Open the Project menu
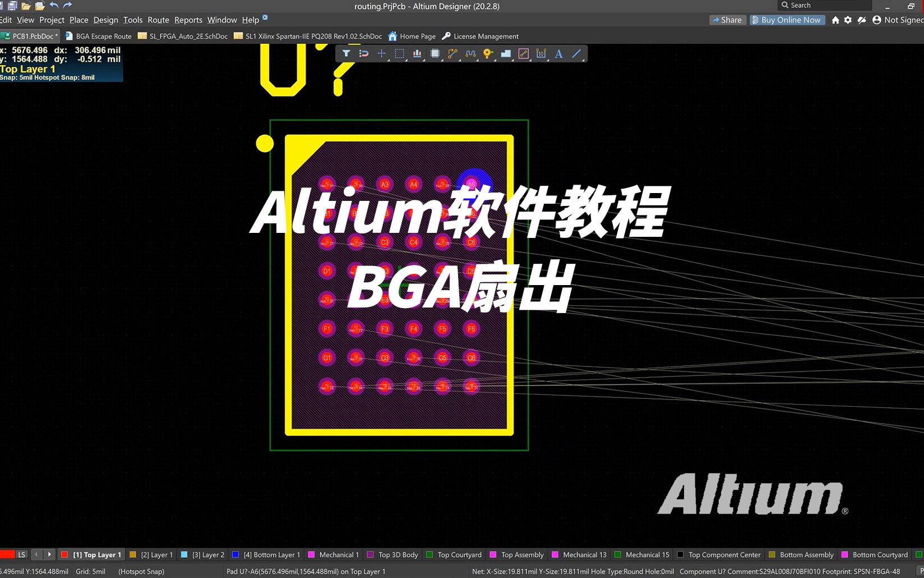The image size is (924, 578). pos(52,20)
